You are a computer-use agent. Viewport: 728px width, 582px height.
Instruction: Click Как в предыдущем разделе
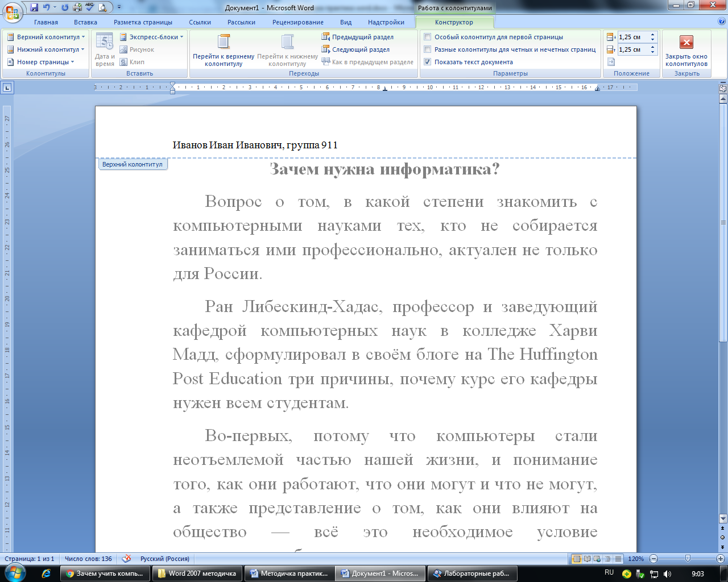click(367, 62)
